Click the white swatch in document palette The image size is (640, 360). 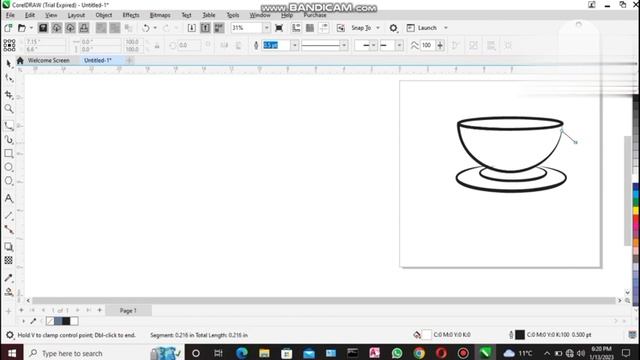point(74,321)
